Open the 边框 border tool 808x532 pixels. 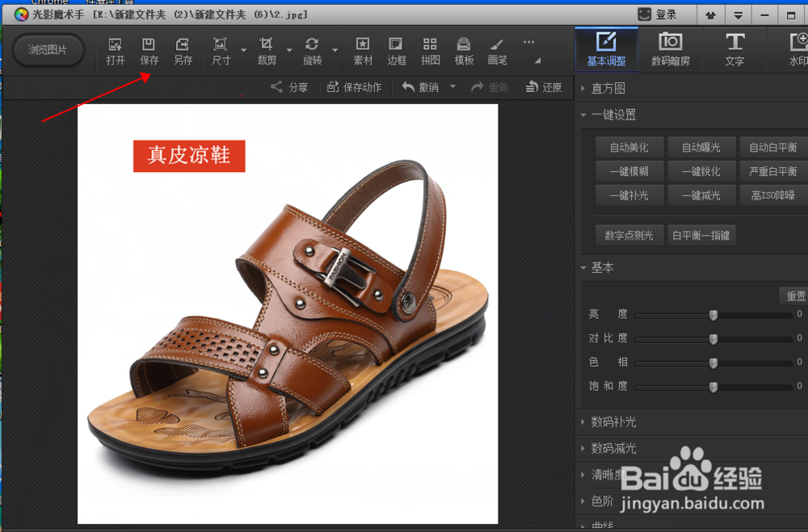point(396,51)
